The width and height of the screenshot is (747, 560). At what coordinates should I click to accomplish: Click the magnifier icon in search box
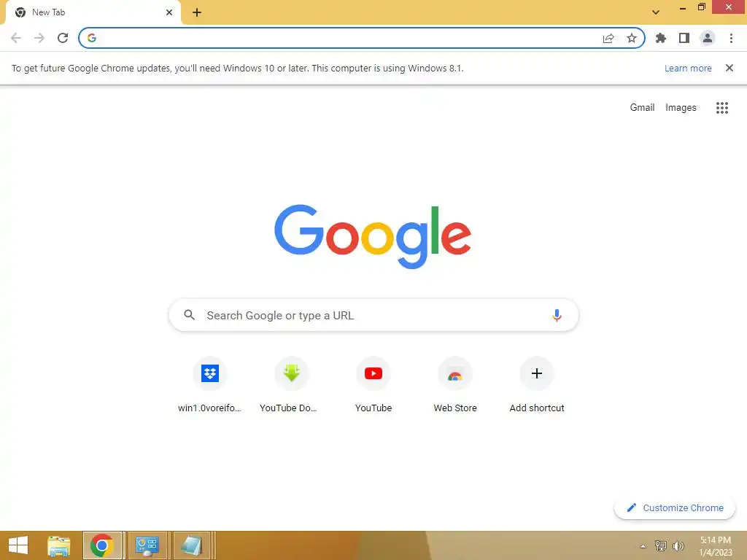pyautogui.click(x=189, y=315)
